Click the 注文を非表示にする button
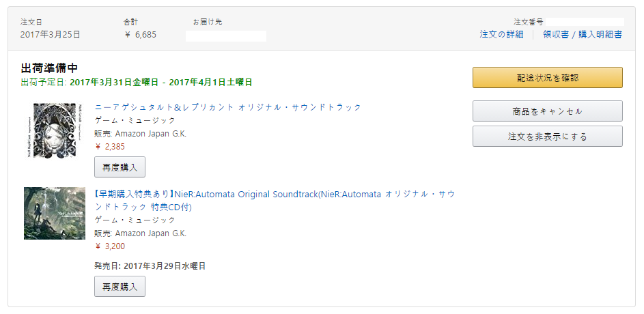The height and width of the screenshot is (314, 644). 548,137
